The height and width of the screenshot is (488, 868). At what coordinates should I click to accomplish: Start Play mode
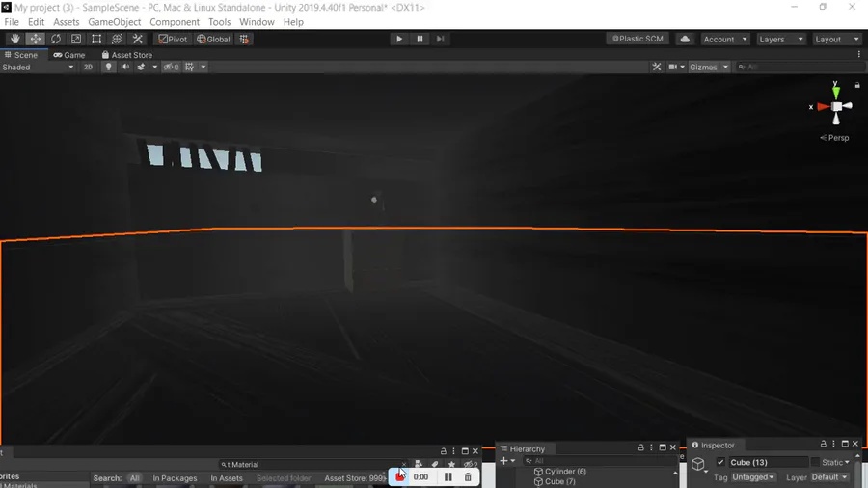(x=399, y=39)
